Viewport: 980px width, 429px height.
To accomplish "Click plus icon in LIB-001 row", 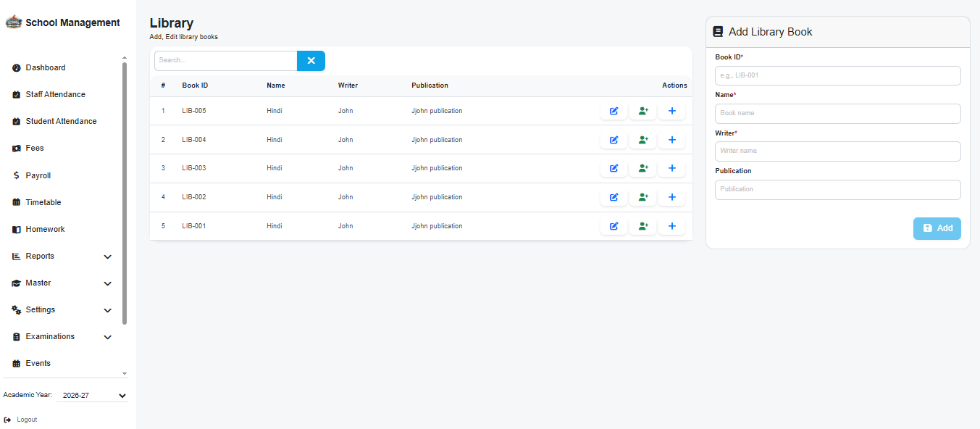I will [671, 226].
